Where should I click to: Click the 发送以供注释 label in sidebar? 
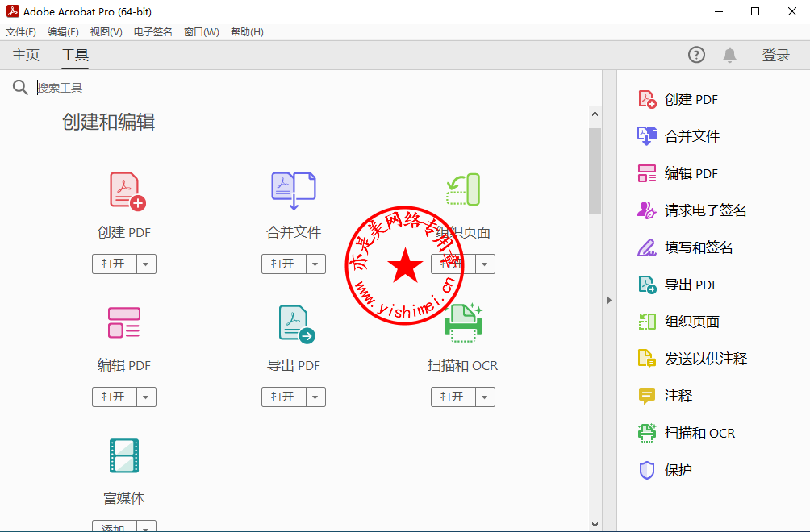(x=706, y=359)
